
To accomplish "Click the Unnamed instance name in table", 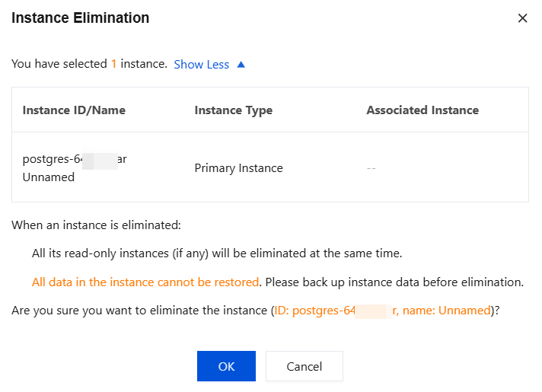I will click(x=49, y=177).
